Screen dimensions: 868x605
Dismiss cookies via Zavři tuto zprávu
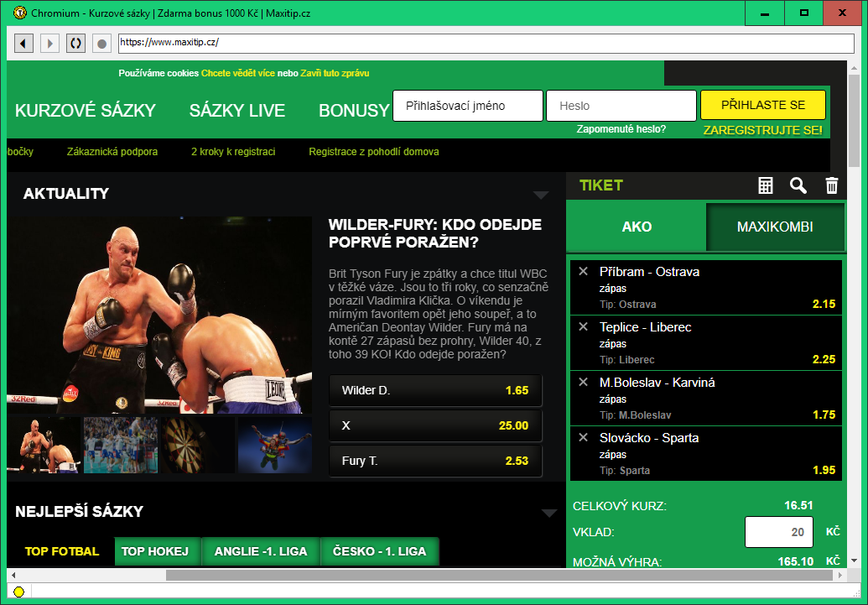coord(335,73)
